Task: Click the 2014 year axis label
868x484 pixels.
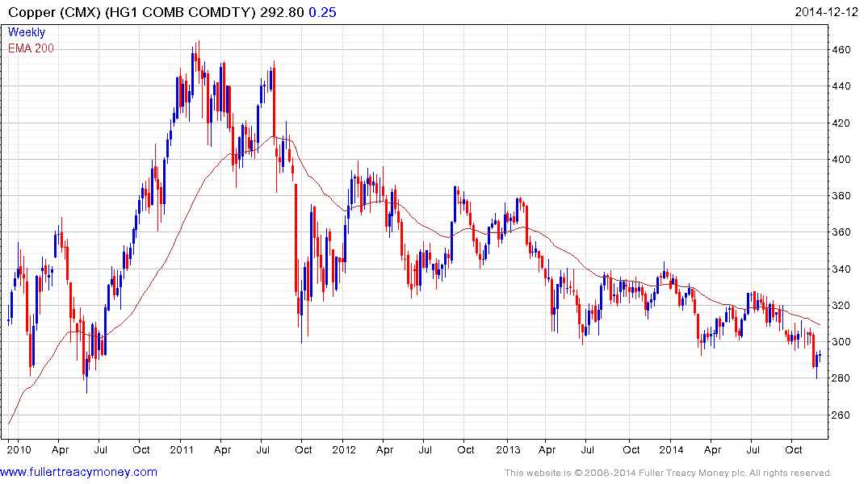Action: (x=671, y=449)
